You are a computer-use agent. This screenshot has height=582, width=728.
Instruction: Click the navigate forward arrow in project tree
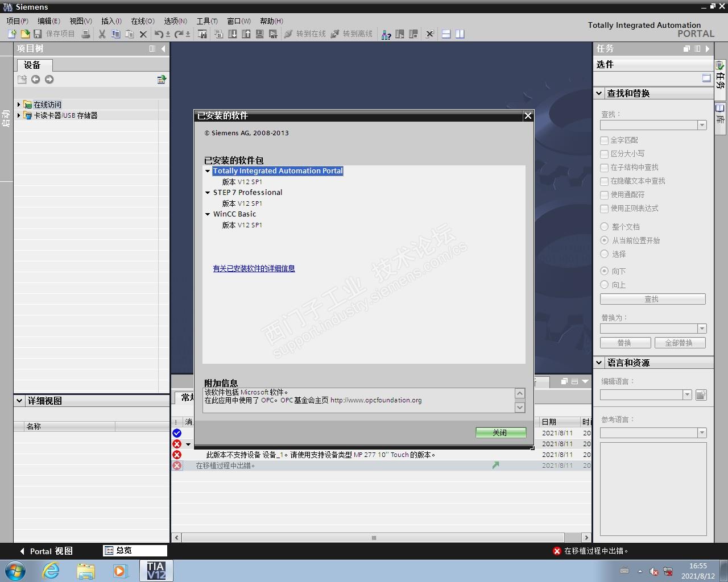point(49,80)
